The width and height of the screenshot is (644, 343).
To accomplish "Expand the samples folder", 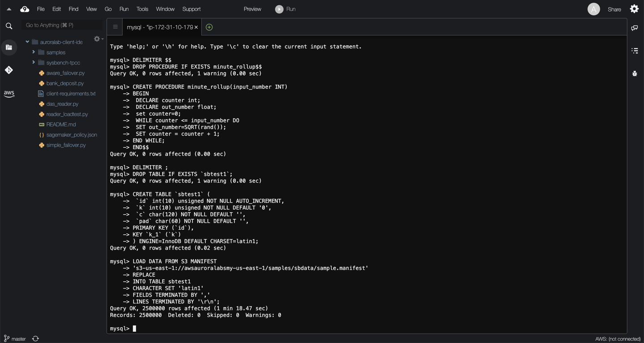I will (34, 52).
